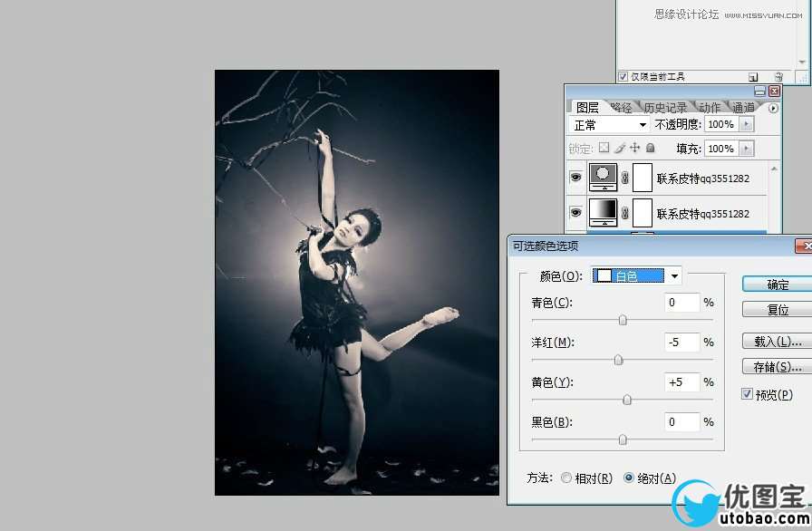Select the 相对 method radio button
Image resolution: width=812 pixels, height=531 pixels.
point(566,478)
